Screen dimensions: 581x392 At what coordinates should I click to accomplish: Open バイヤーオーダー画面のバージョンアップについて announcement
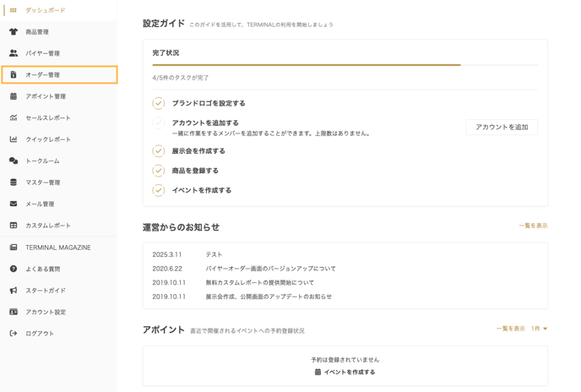pyautogui.click(x=270, y=269)
